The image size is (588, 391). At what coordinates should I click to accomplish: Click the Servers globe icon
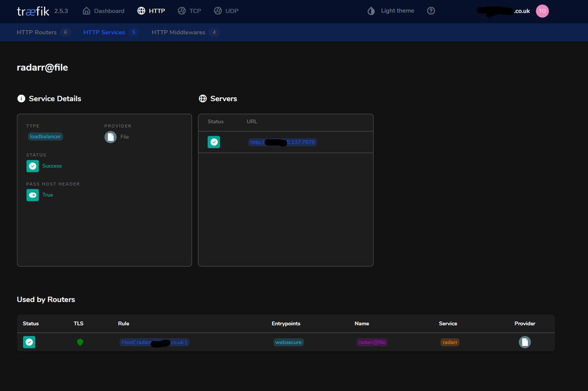[203, 99]
